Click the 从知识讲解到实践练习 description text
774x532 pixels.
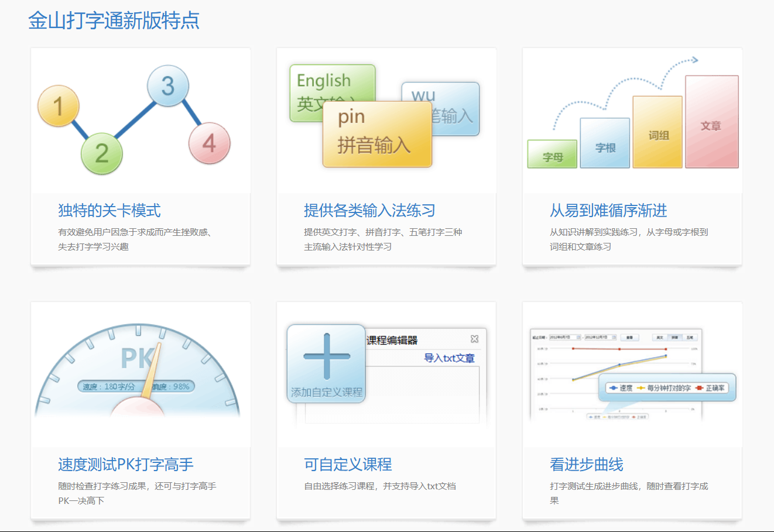tap(629, 239)
